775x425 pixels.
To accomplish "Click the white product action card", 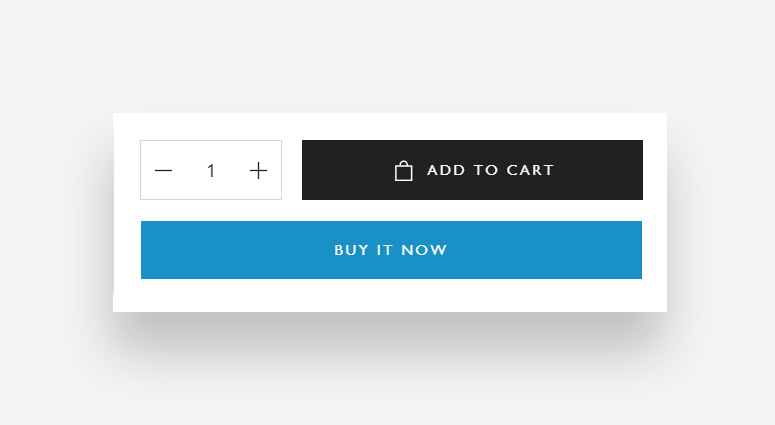I will 390,296.
